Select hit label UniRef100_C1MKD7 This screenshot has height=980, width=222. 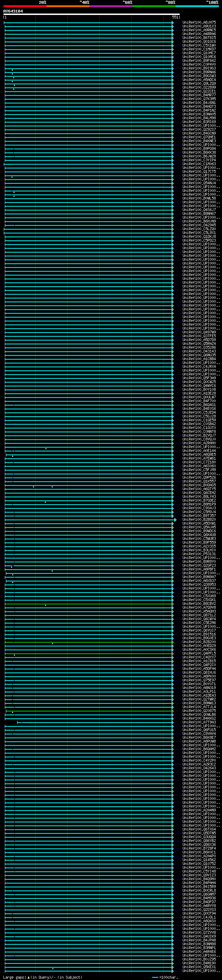(199, 49)
